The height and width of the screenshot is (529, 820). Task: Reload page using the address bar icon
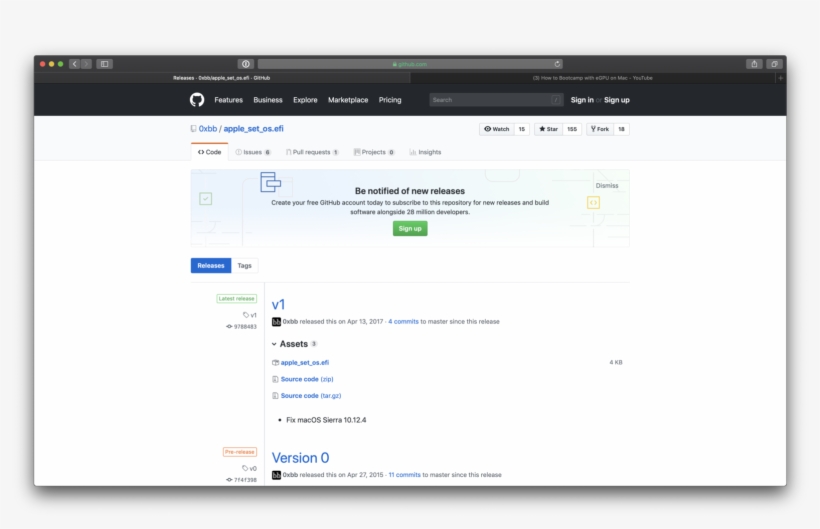(558, 64)
